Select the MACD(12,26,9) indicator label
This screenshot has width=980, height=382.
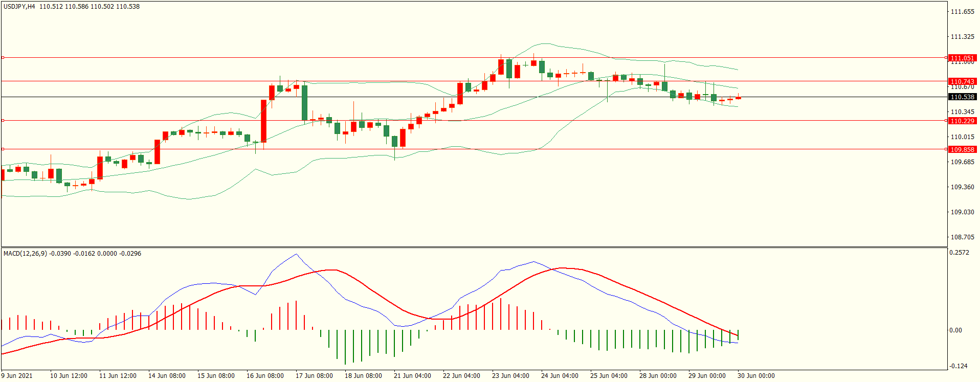tap(25, 254)
